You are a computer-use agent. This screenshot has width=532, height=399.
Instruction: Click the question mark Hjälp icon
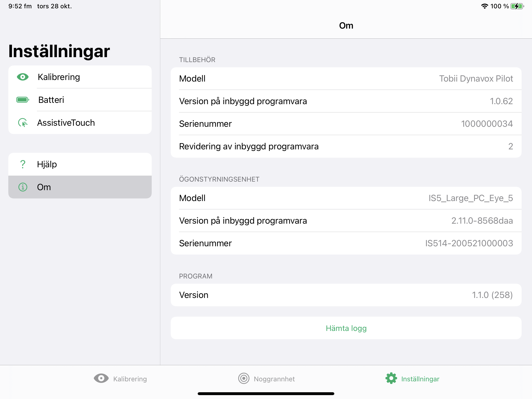[x=23, y=164]
